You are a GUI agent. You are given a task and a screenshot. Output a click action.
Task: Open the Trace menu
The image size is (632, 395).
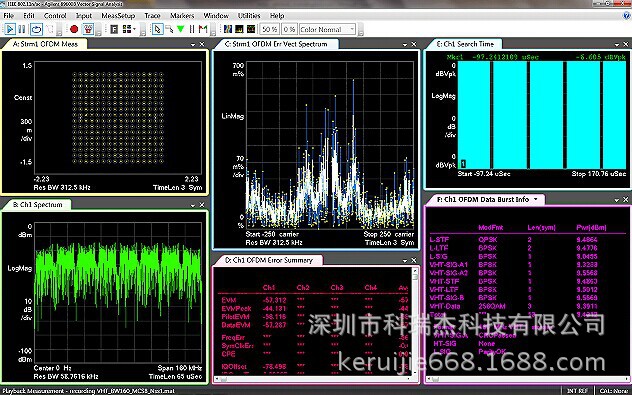(152, 15)
